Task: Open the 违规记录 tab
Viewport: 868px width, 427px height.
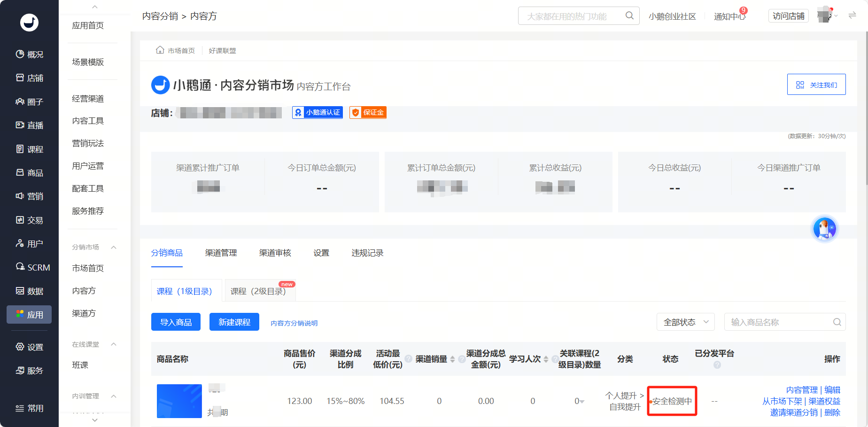Action: tap(367, 253)
